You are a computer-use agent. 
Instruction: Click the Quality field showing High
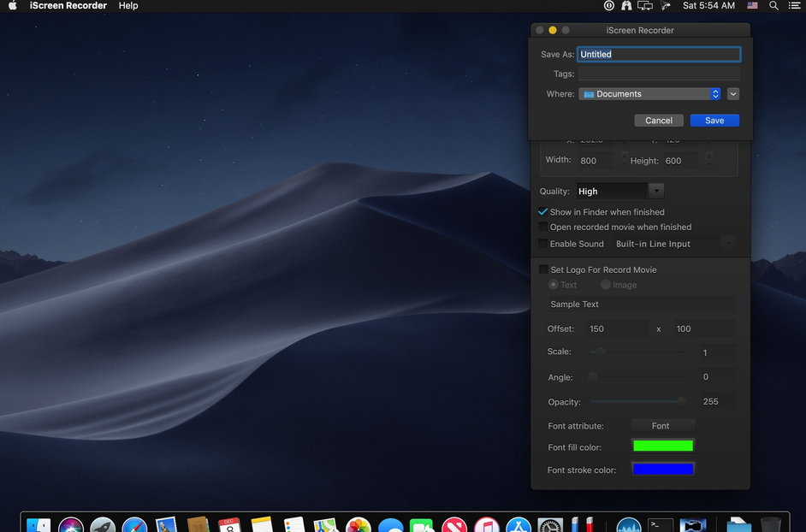613,192
